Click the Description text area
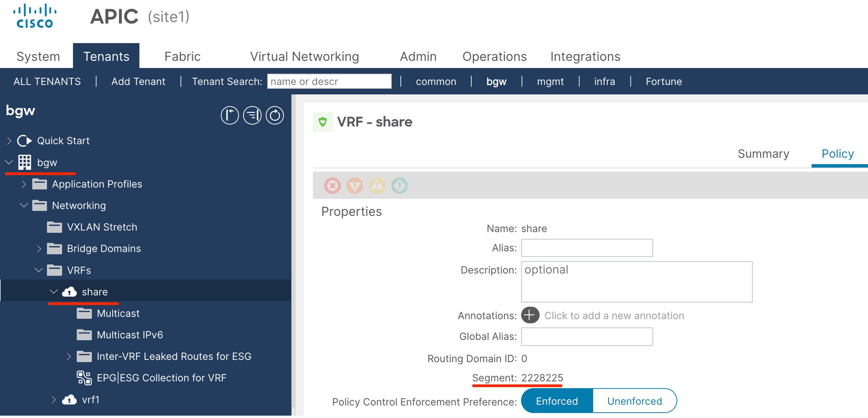The width and height of the screenshot is (868, 418). coord(637,282)
